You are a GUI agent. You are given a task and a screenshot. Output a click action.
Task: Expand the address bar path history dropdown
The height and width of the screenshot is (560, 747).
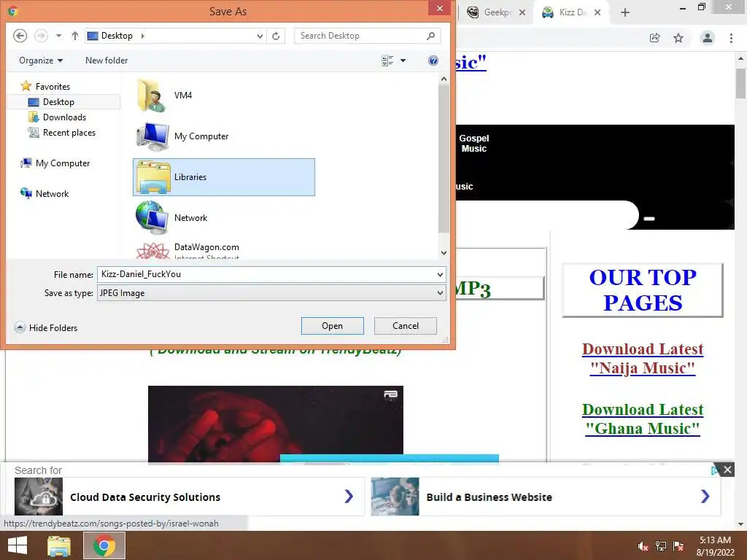tap(260, 36)
